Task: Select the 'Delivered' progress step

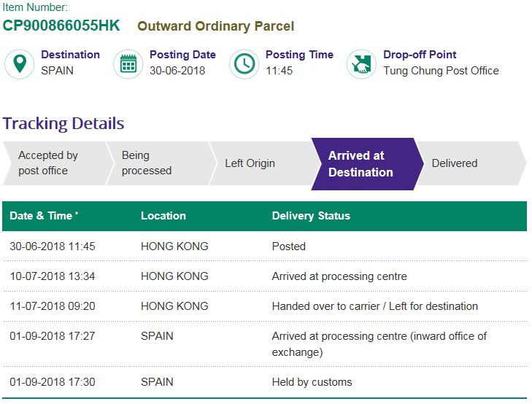Action: pyautogui.click(x=455, y=163)
